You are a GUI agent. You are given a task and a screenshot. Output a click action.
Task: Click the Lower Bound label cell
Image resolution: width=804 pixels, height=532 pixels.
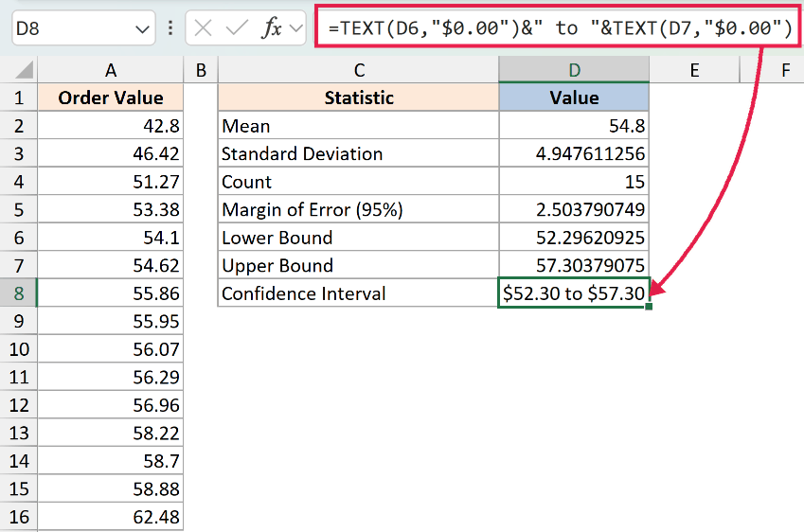click(x=358, y=238)
